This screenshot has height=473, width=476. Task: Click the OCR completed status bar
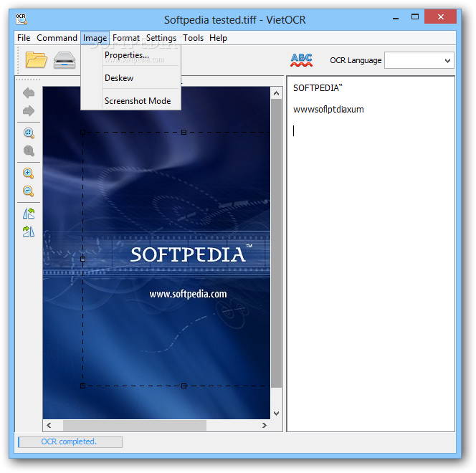70,441
